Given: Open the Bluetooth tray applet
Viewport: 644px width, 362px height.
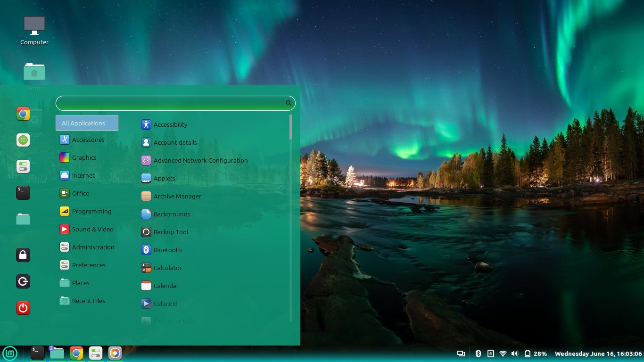Looking at the screenshot, I should (x=478, y=354).
